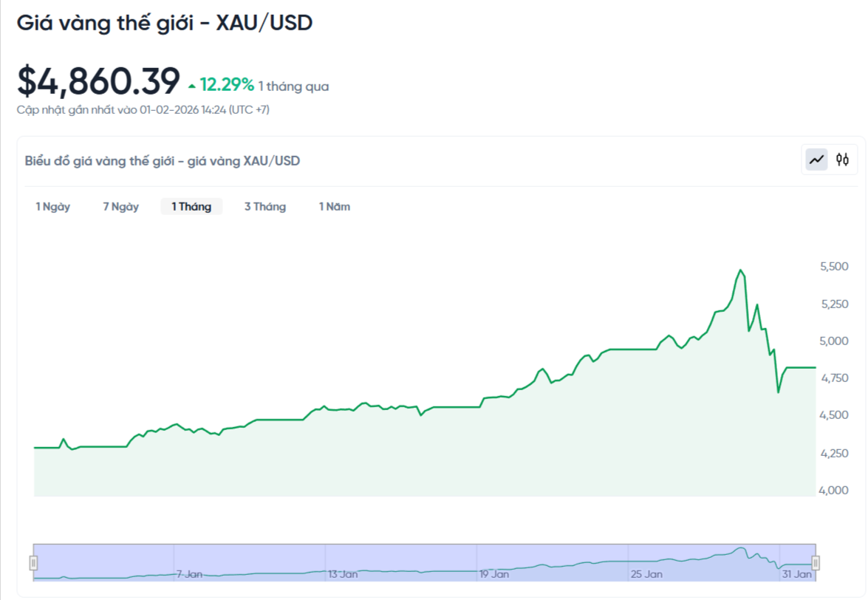Click the chart's highest peak point
This screenshot has width=868, height=600.
(x=739, y=270)
